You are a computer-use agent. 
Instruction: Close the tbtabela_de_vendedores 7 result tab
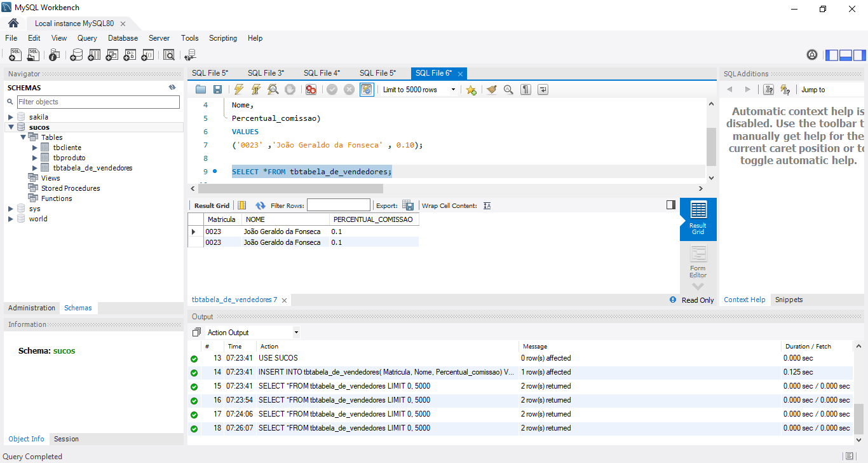pos(285,300)
